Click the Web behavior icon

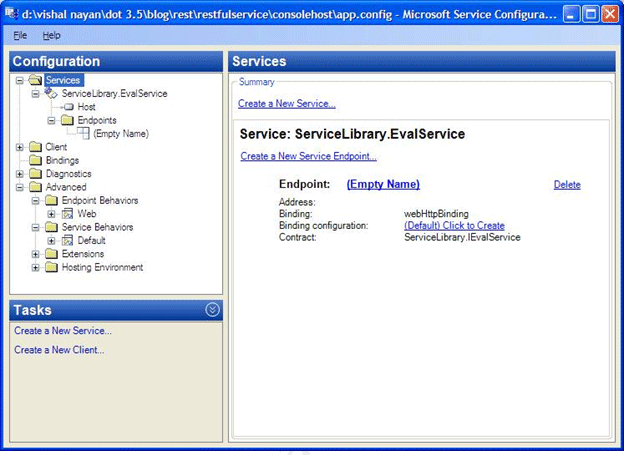tap(68, 214)
